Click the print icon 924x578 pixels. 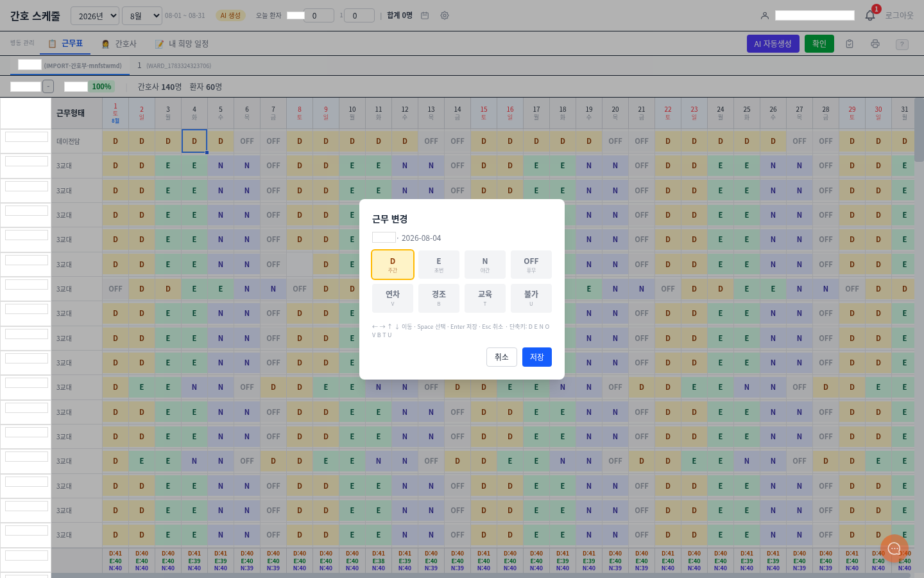(875, 44)
